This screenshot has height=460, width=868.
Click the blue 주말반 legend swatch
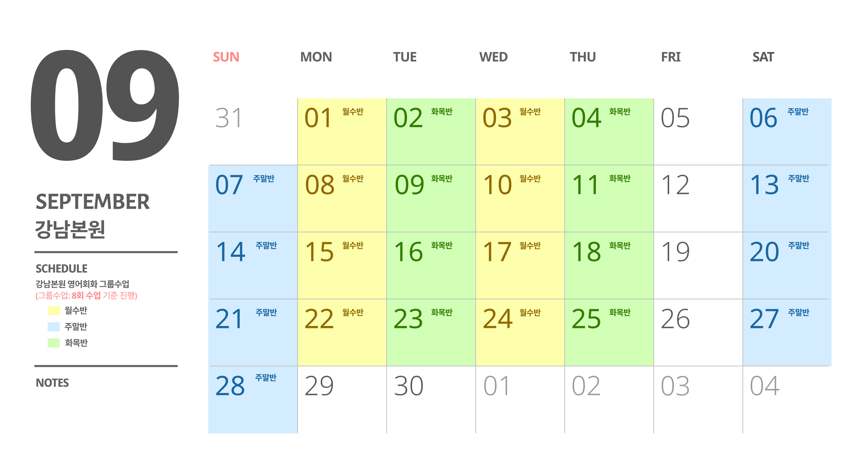tap(54, 327)
